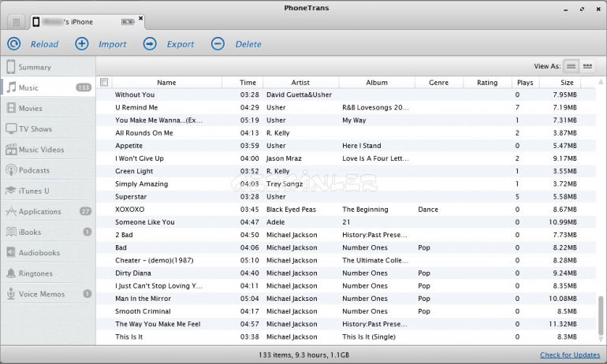607x364 pixels.
Task: Click the vertical scrollbar thumb
Action: [x=601, y=316]
